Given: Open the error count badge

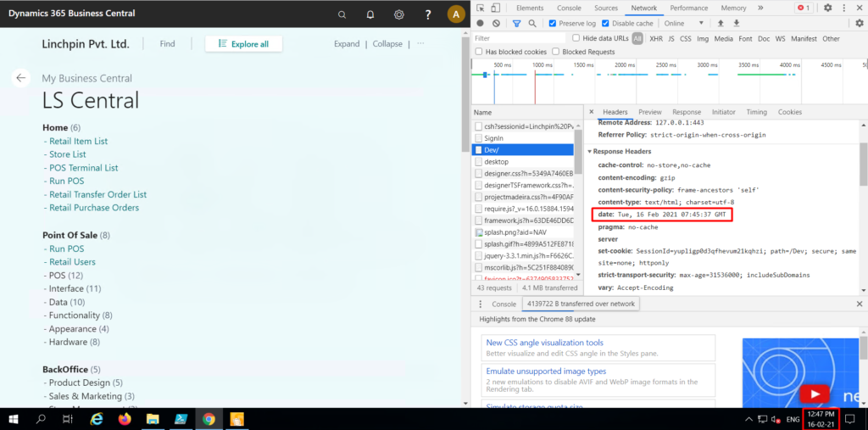Looking at the screenshot, I should tap(804, 8).
